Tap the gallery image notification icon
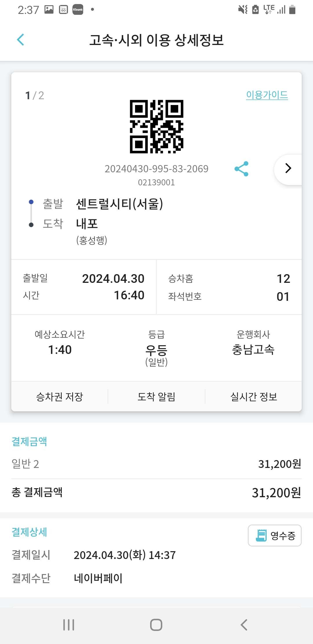This screenshot has height=644, width=313. (x=49, y=10)
